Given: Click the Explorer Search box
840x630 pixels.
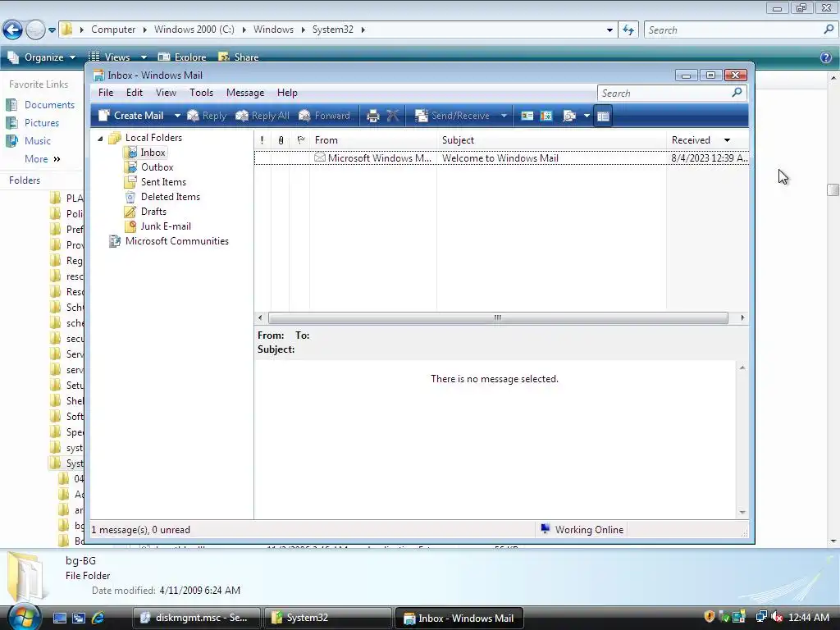Looking at the screenshot, I should (x=734, y=30).
